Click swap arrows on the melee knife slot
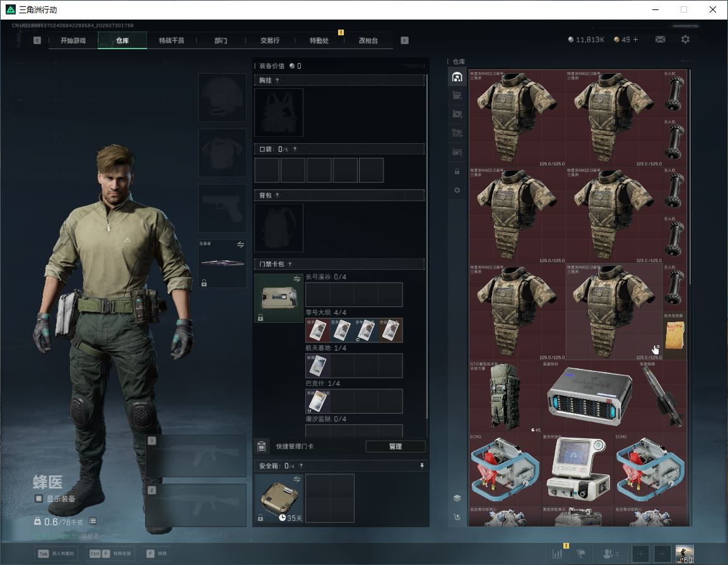 tap(240, 245)
